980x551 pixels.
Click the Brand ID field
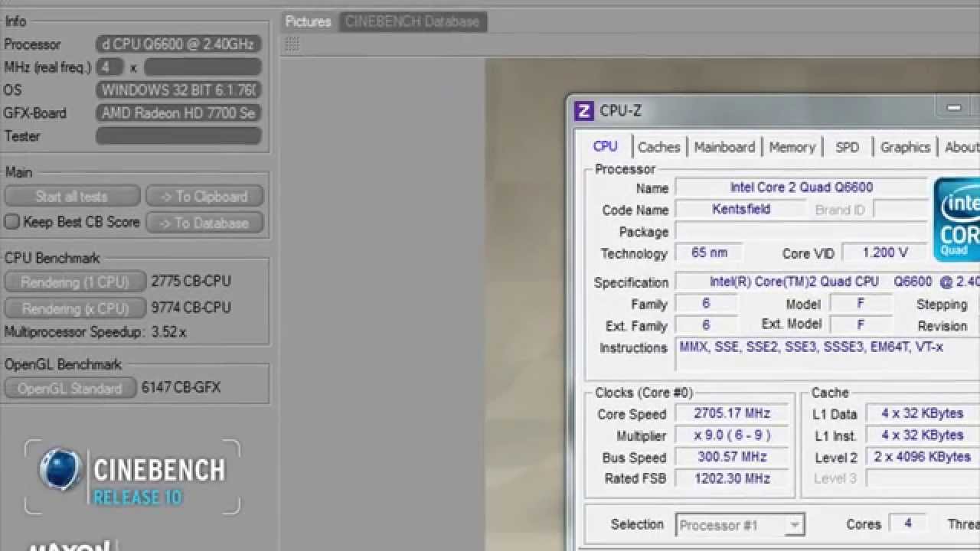tap(900, 209)
